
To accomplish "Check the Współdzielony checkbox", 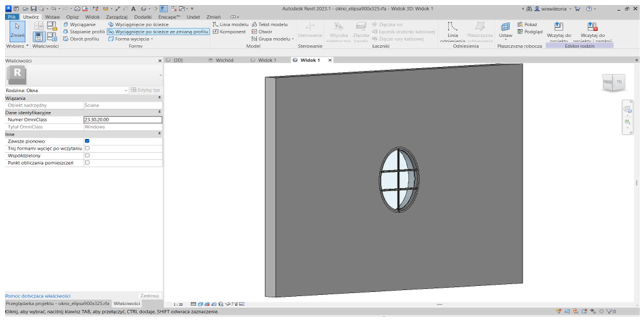I will pyautogui.click(x=87, y=155).
